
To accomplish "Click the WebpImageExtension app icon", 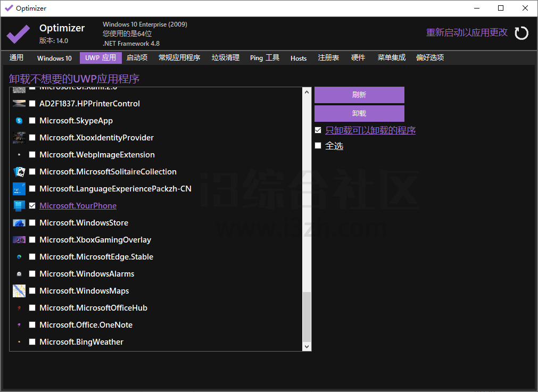I will [19, 155].
